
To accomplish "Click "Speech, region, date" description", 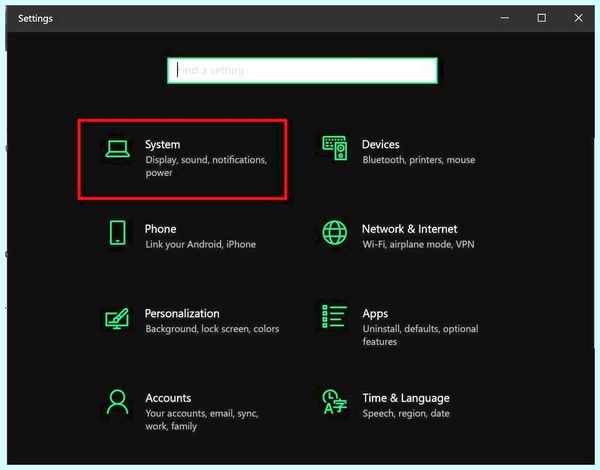I will [406, 413].
